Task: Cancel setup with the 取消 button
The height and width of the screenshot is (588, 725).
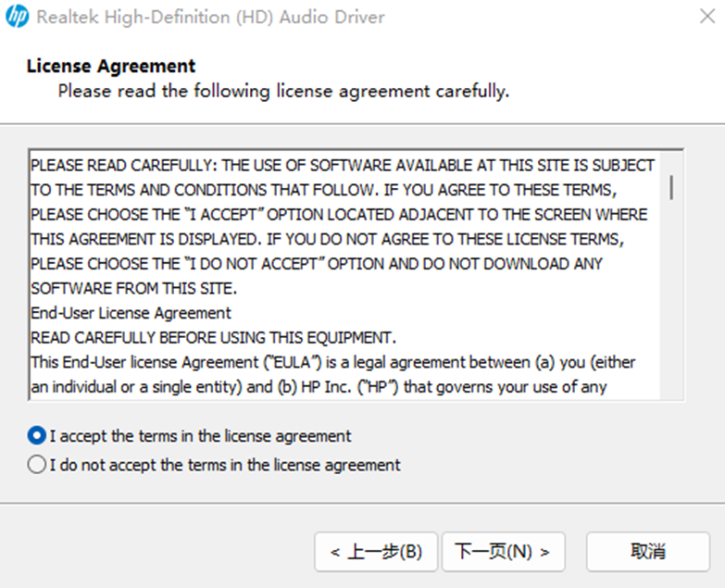Action: coord(648,552)
